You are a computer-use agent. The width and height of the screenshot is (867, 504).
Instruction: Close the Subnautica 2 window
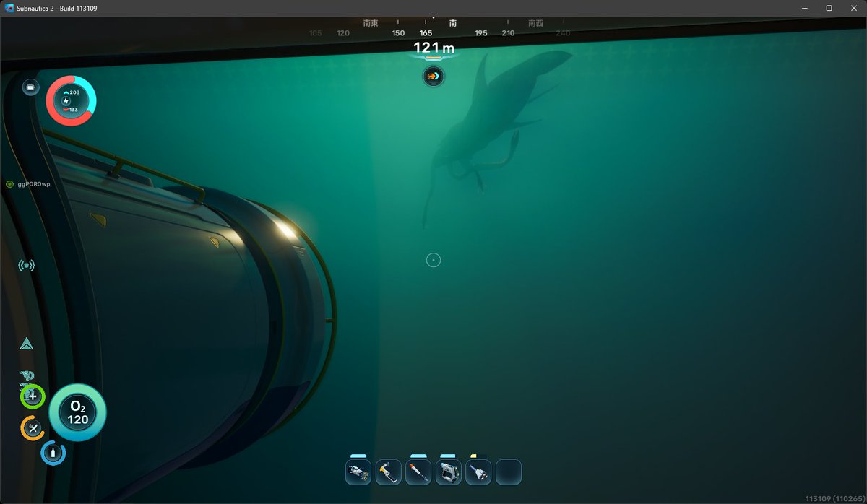click(x=853, y=8)
